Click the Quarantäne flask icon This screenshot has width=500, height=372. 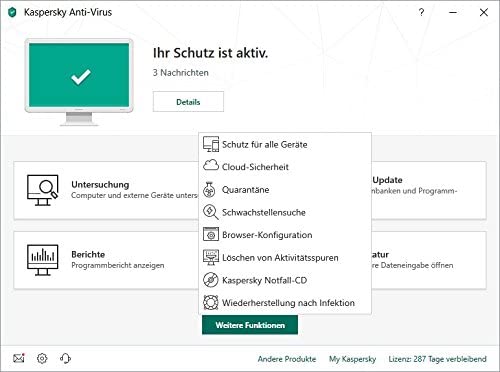point(209,190)
